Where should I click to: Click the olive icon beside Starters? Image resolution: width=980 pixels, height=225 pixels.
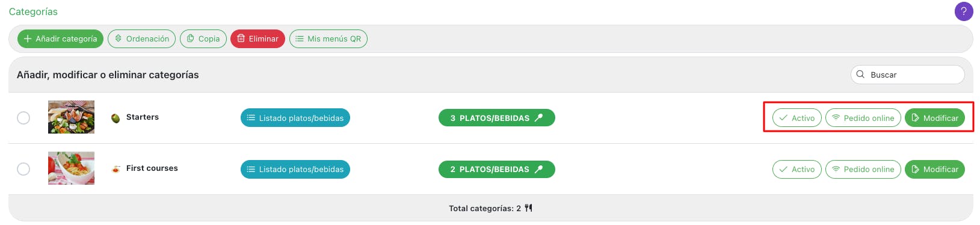click(x=116, y=118)
